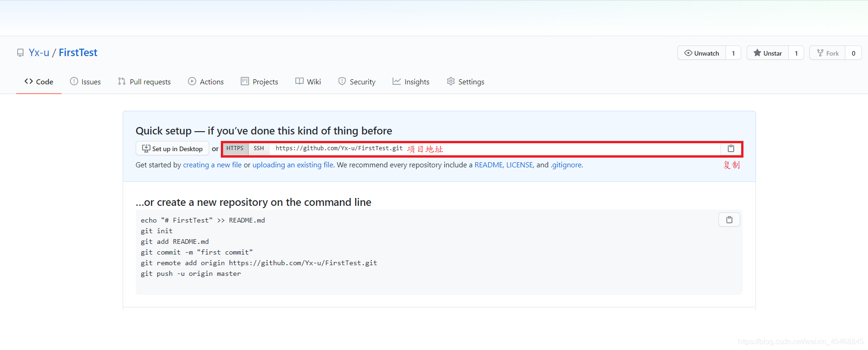Click the 'git init' command line
Screen dimensions: 868x350
coord(156,231)
